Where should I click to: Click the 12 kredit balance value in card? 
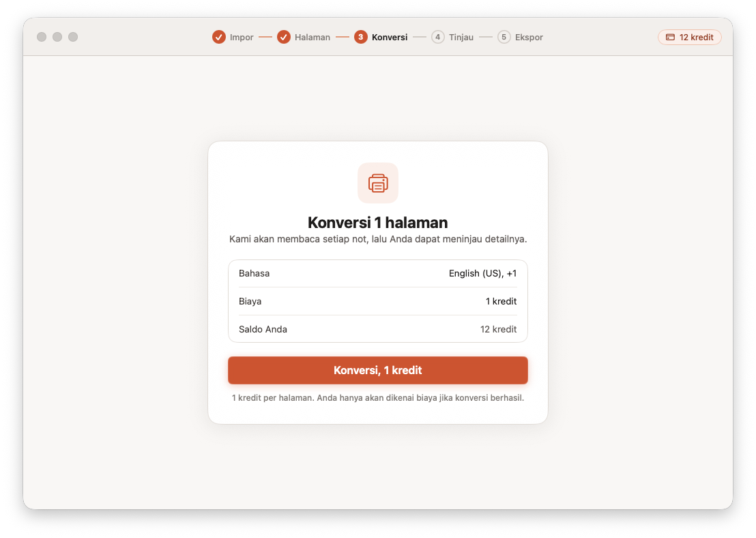click(x=498, y=329)
